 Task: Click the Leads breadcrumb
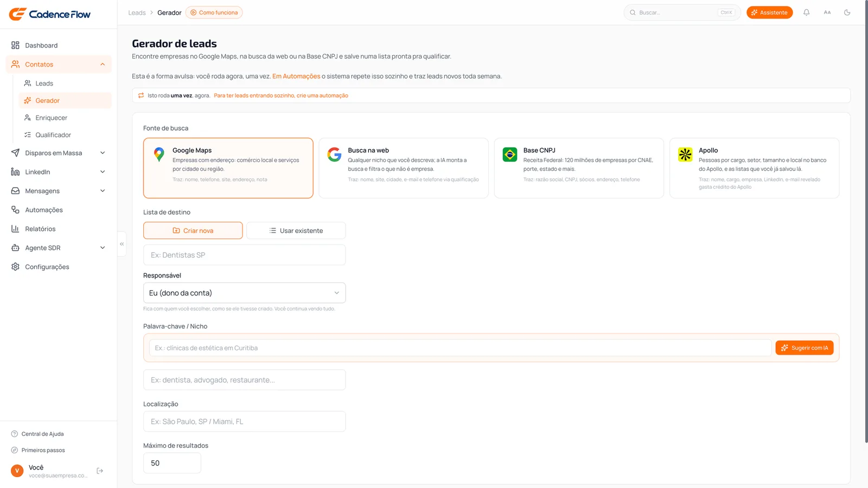137,12
